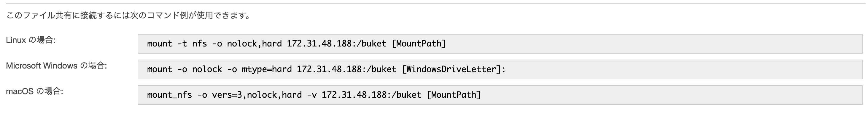Click '[WindowsDriveLetter]:' in the Windows command
The height and width of the screenshot is (115, 868).
(x=454, y=69)
